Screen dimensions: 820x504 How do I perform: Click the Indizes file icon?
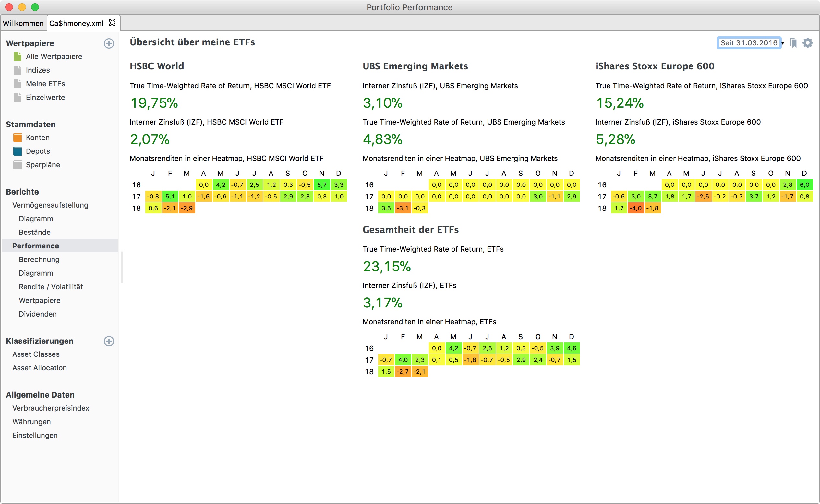[x=17, y=70]
